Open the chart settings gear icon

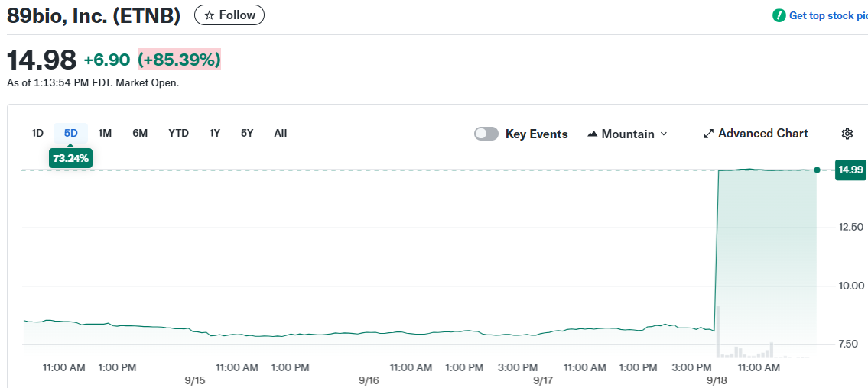point(847,134)
